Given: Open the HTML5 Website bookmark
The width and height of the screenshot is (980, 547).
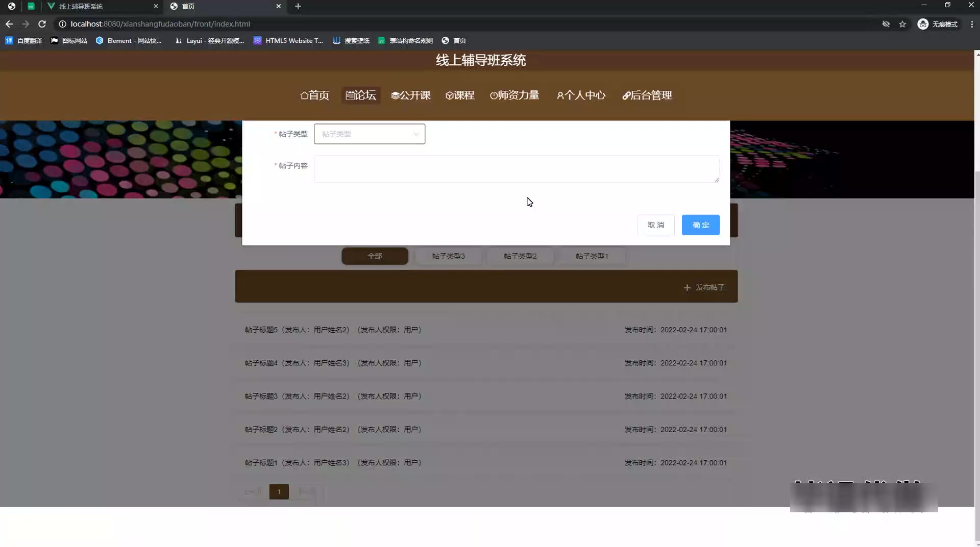Looking at the screenshot, I should [x=288, y=41].
